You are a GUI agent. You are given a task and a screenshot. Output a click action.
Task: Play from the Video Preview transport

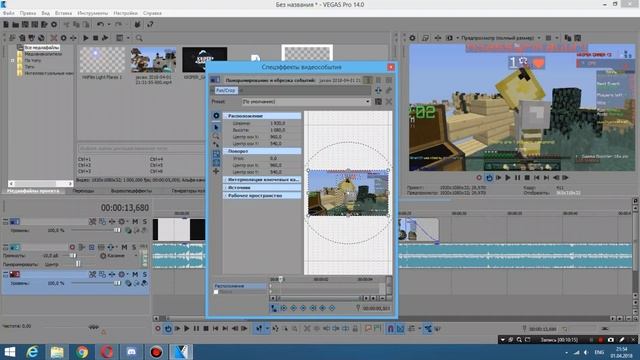[508, 178]
